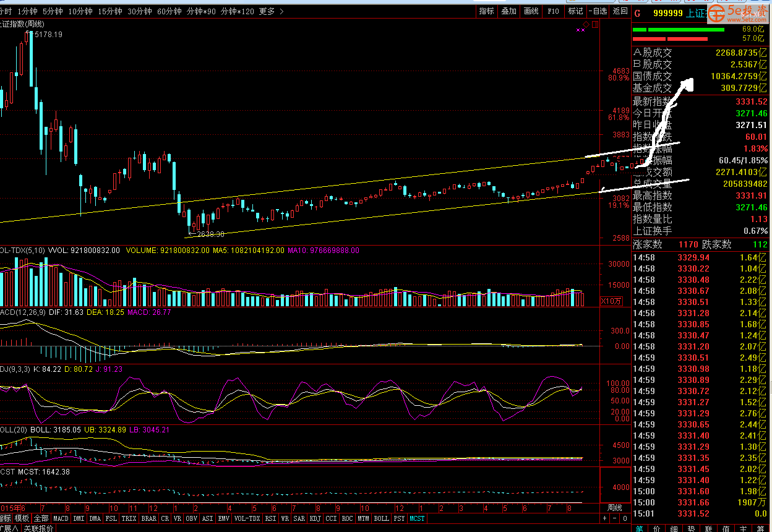Select the 模板 tab at bottom
Screen dimensions: 772x532
coord(23,518)
